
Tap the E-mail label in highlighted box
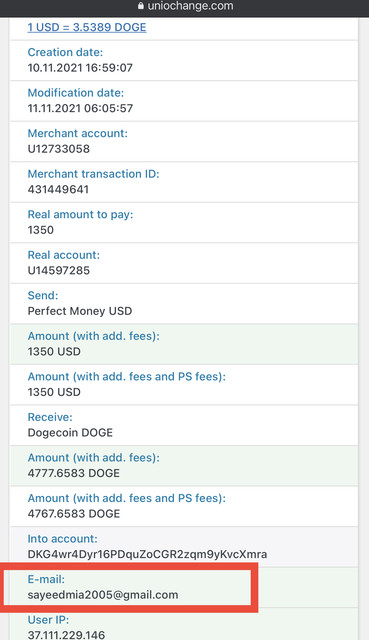(x=46, y=579)
